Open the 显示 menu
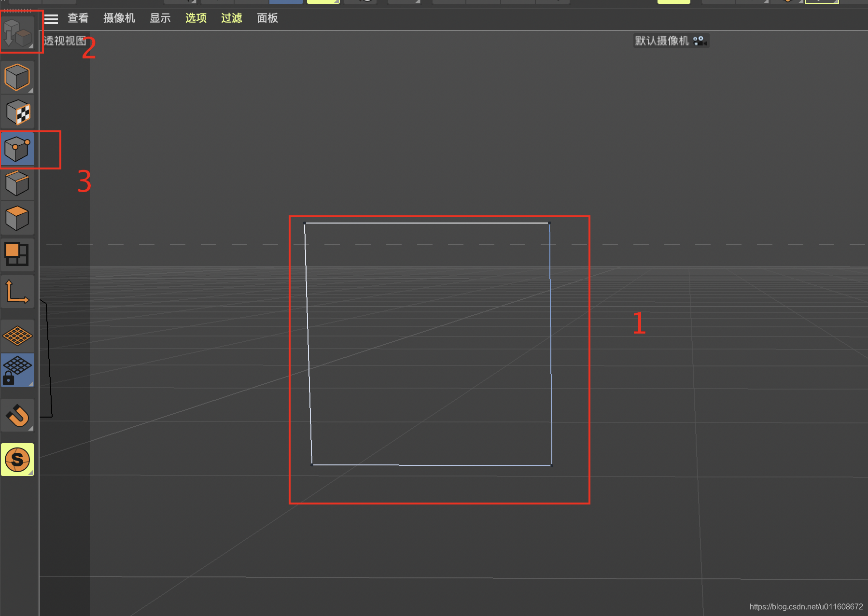Viewport: 868px width, 616px height. tap(160, 18)
